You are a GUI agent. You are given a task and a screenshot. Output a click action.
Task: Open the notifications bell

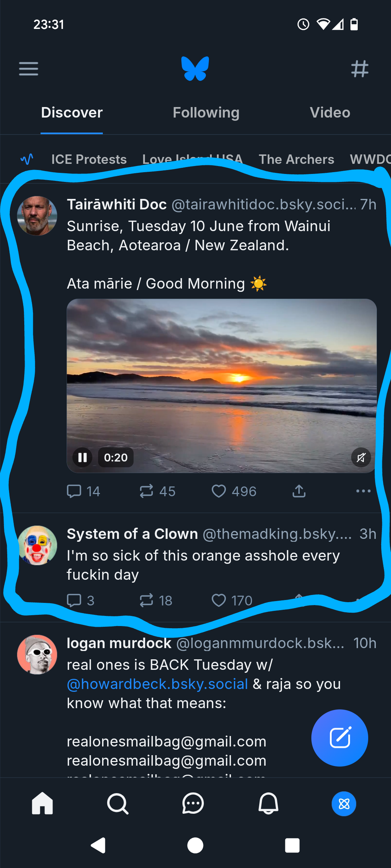coord(268,804)
